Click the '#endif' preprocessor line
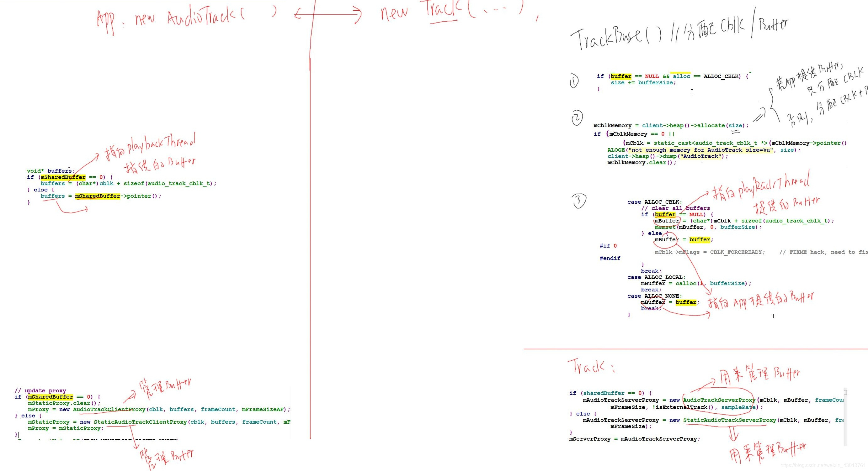The width and height of the screenshot is (868, 471). pyautogui.click(x=610, y=258)
